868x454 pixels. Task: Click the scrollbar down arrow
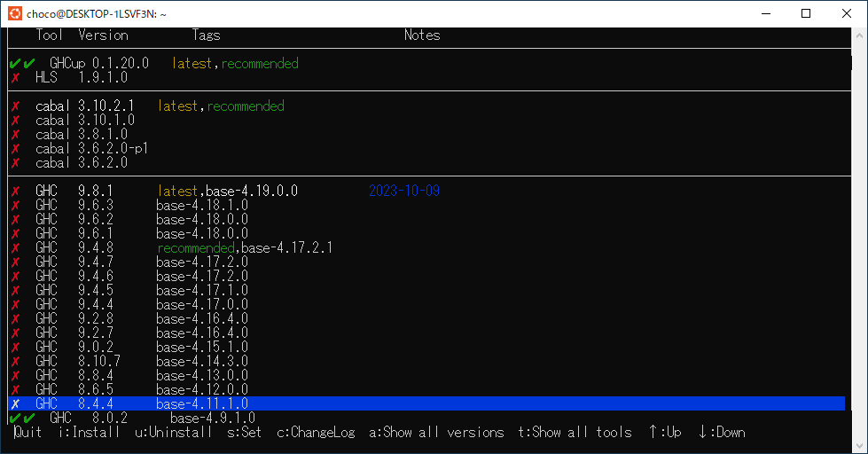(x=859, y=446)
